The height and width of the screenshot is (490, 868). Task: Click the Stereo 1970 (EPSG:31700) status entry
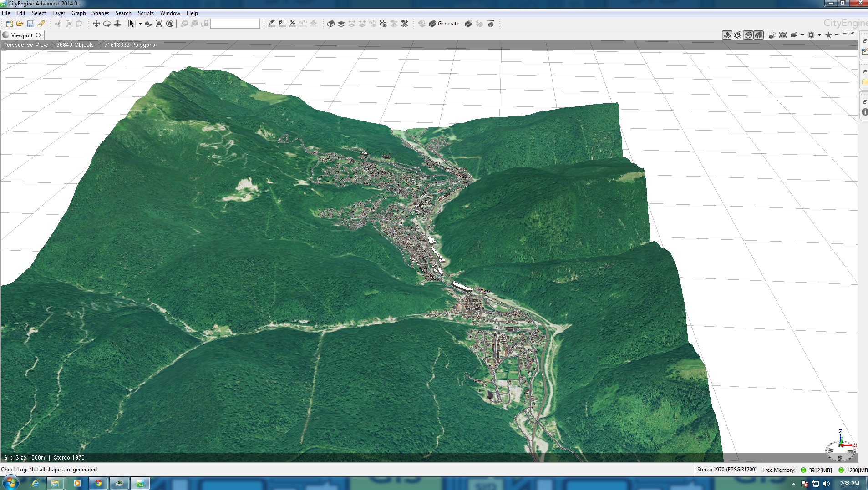click(727, 470)
